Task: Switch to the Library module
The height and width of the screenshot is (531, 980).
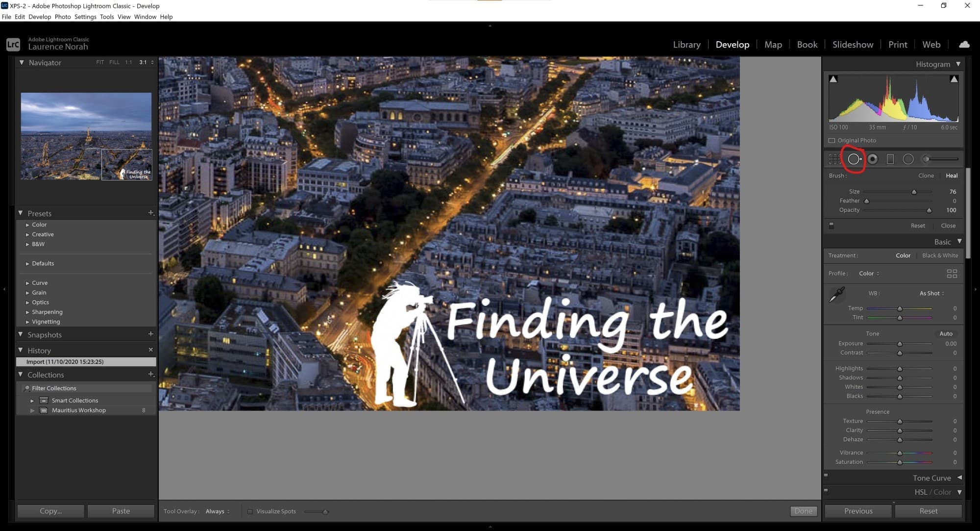Action: (686, 45)
